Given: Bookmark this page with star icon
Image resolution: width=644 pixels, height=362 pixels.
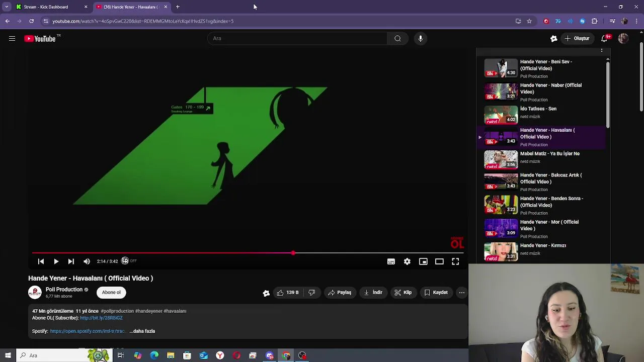Looking at the screenshot, I should pyautogui.click(x=529, y=21).
